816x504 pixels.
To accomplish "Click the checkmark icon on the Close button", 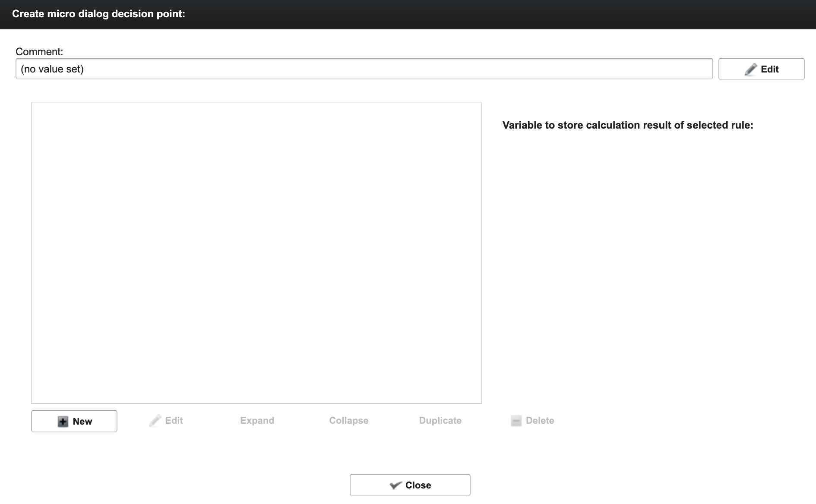I will tap(395, 485).
